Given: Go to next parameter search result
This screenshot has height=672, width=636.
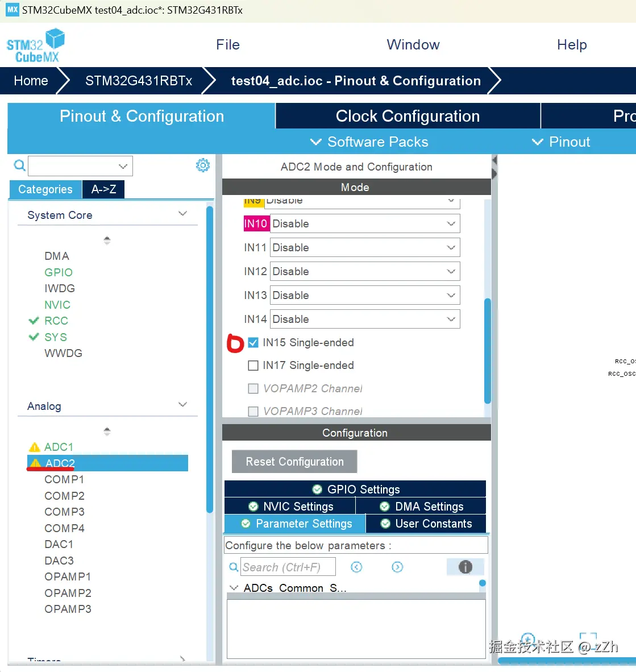Looking at the screenshot, I should coord(397,567).
